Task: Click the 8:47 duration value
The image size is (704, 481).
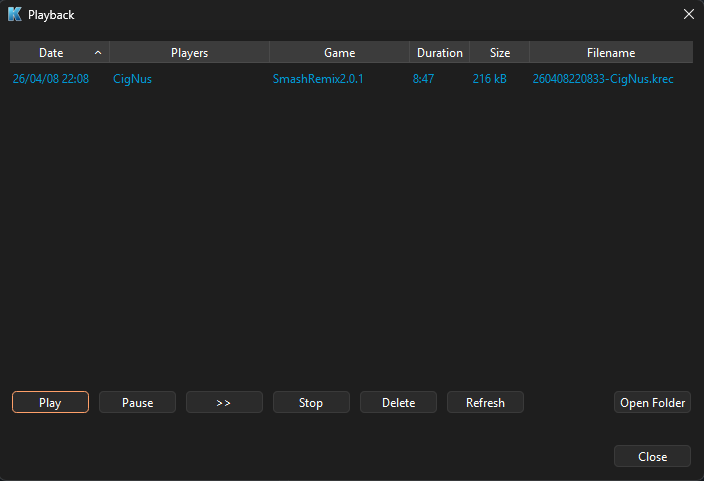Action: [x=423, y=79]
